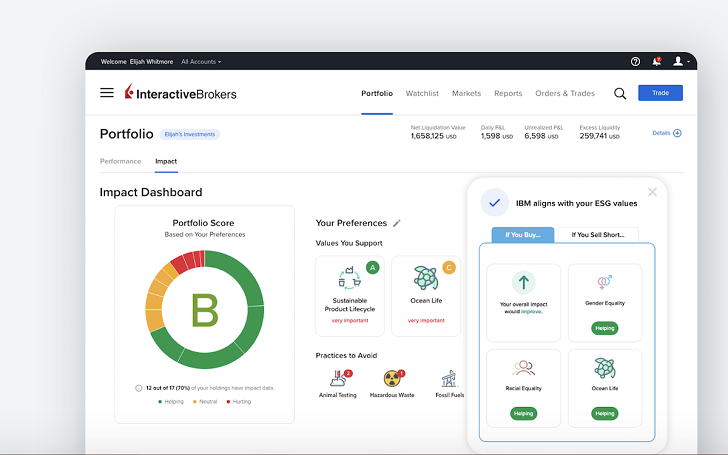Close the IBM ESG values popup
Viewport: 728px width, 455px height.
point(652,191)
